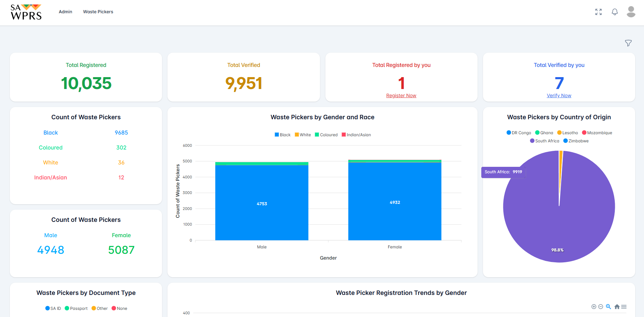This screenshot has height=317, width=644.
Task: Toggle Mozambique in country legend
Action: tap(597, 133)
